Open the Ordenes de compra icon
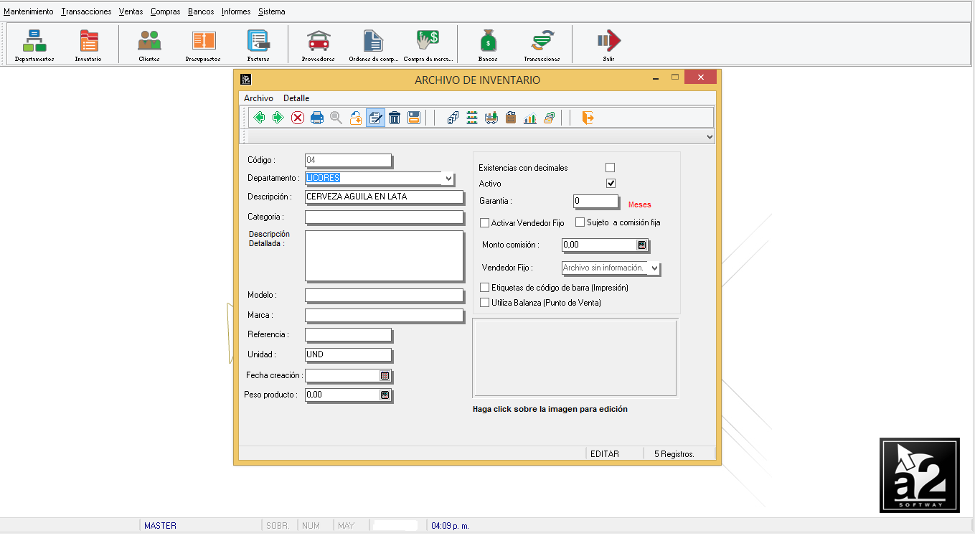Viewport: 980px width, 551px height. pyautogui.click(x=373, y=45)
